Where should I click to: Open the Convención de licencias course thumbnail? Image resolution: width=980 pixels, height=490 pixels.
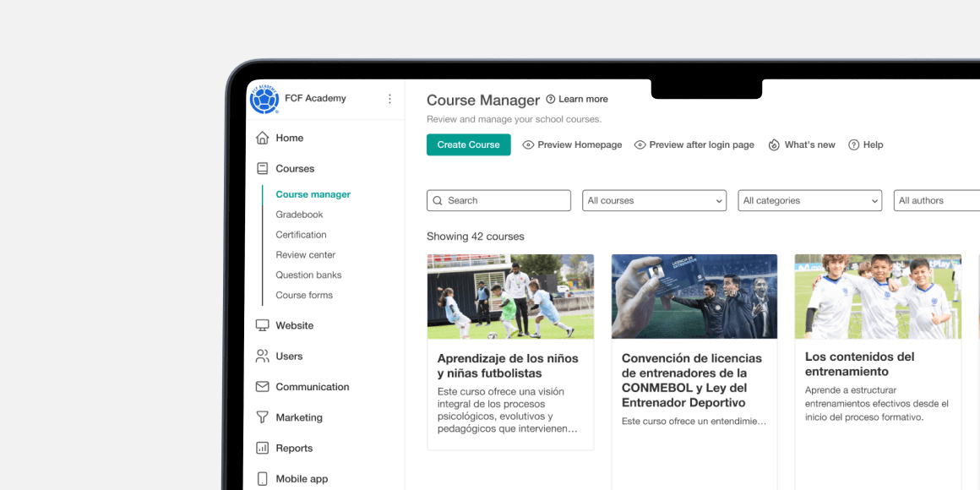[x=694, y=297]
